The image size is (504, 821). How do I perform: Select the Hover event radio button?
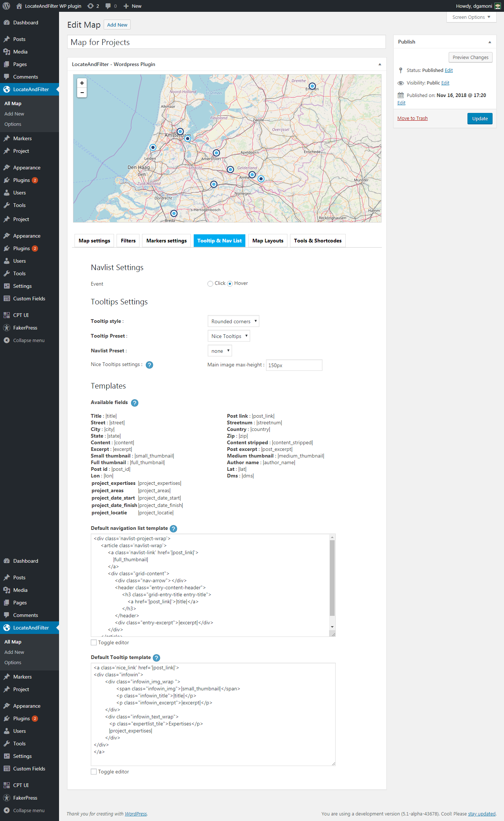[230, 284]
